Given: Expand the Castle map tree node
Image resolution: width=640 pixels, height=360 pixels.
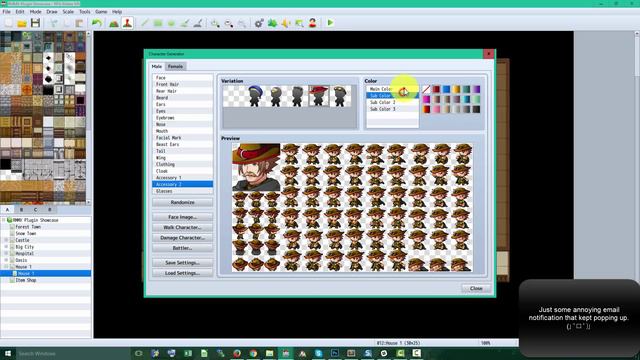Looking at the screenshot, I should (x=6, y=240).
